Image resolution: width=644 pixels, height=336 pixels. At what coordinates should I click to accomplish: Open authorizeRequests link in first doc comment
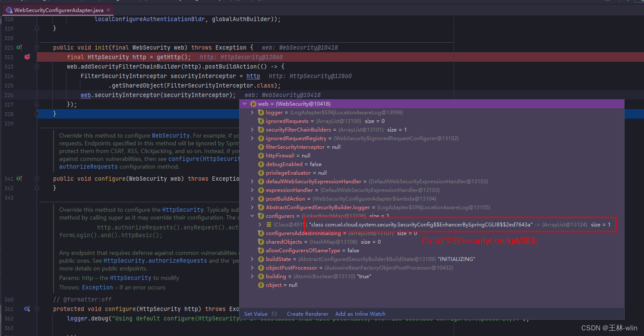coord(88,166)
